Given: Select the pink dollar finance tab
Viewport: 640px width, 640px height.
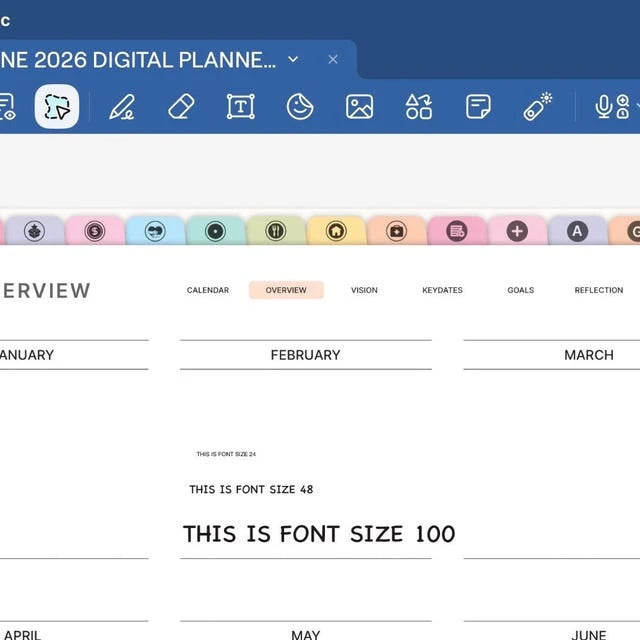Looking at the screenshot, I should [x=95, y=231].
